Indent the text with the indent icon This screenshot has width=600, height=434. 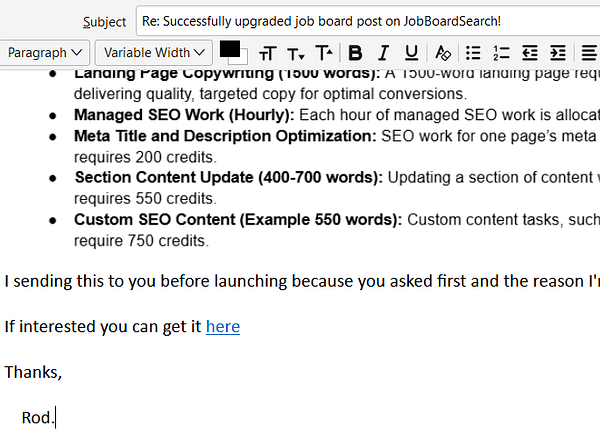[x=558, y=53]
